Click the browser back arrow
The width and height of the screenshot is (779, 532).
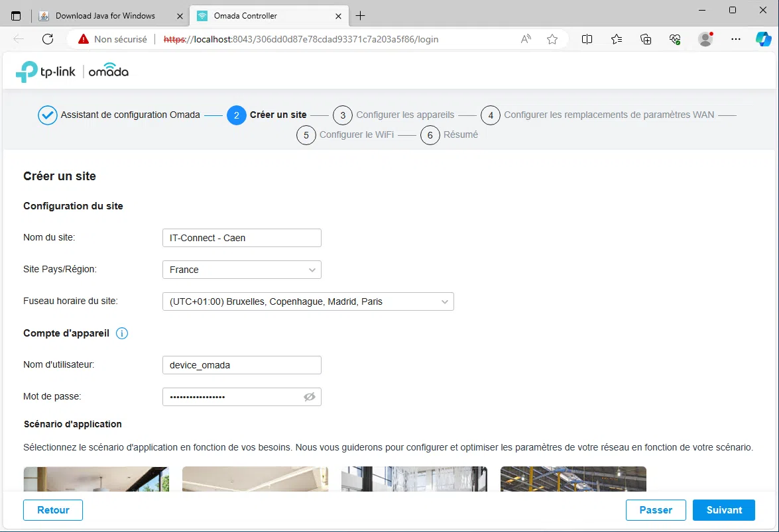pos(19,39)
